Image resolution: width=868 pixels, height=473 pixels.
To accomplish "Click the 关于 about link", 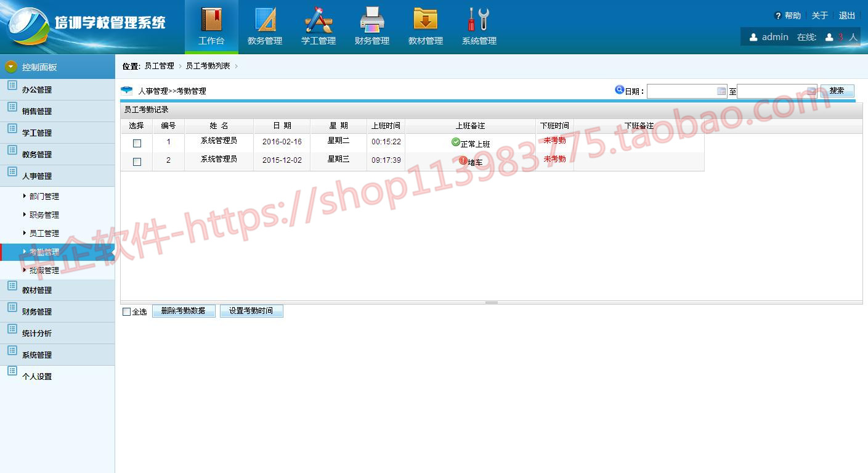I will pos(820,15).
